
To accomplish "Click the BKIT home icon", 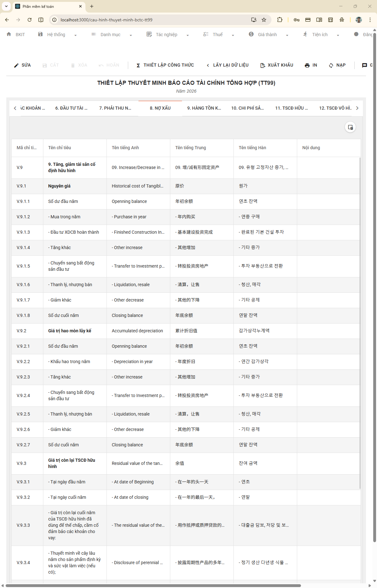I will pos(9,34).
